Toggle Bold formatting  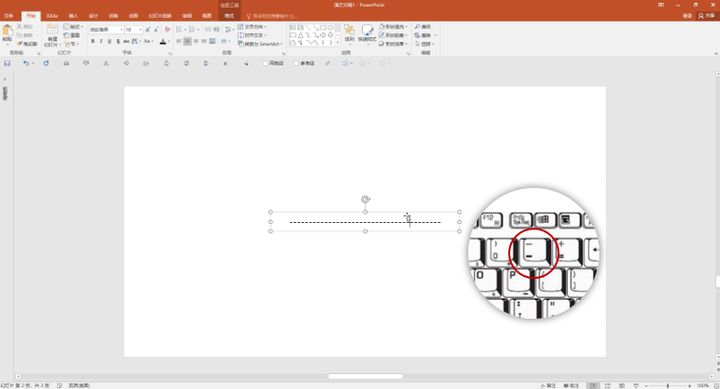click(x=93, y=41)
